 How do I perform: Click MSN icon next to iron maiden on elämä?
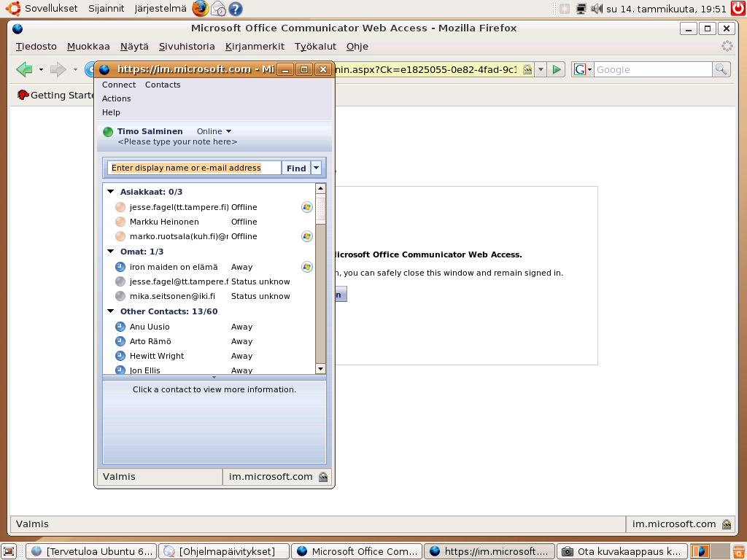307,267
